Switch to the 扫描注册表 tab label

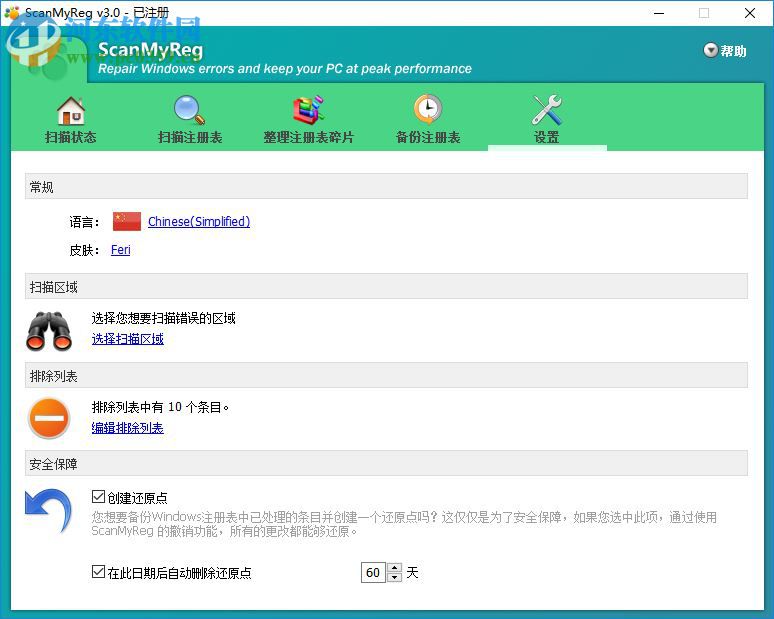coord(190,137)
